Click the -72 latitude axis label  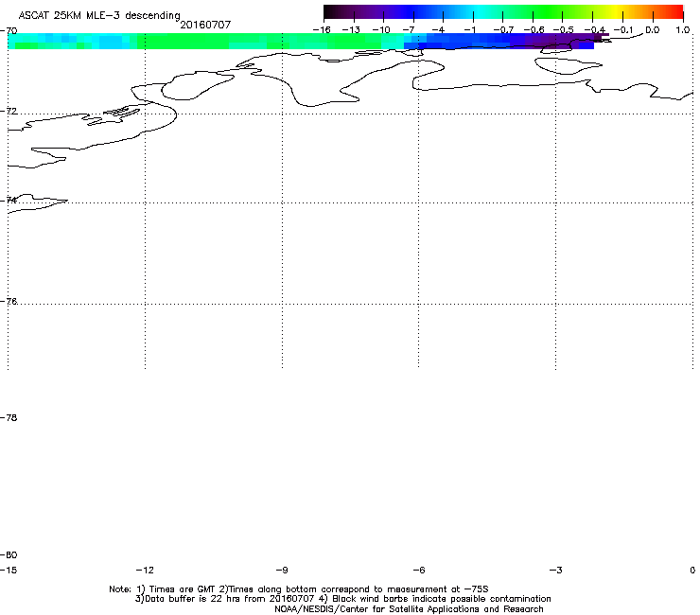pos(9,111)
